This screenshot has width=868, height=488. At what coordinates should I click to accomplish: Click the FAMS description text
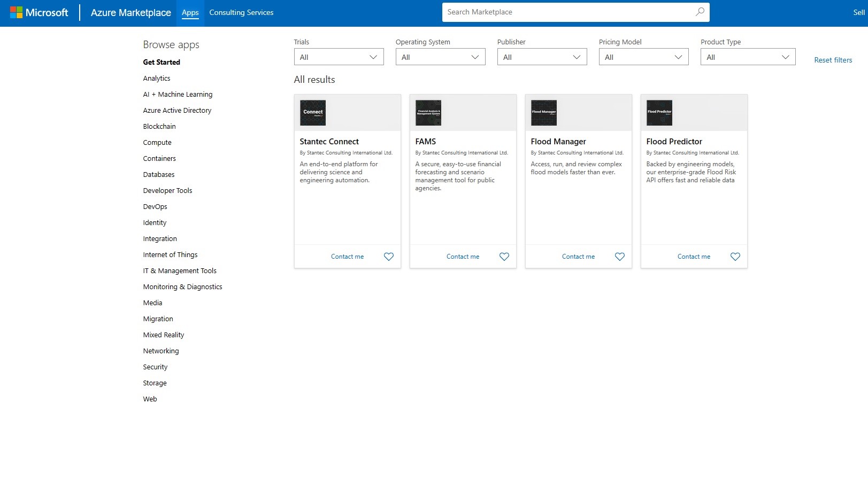point(458,176)
